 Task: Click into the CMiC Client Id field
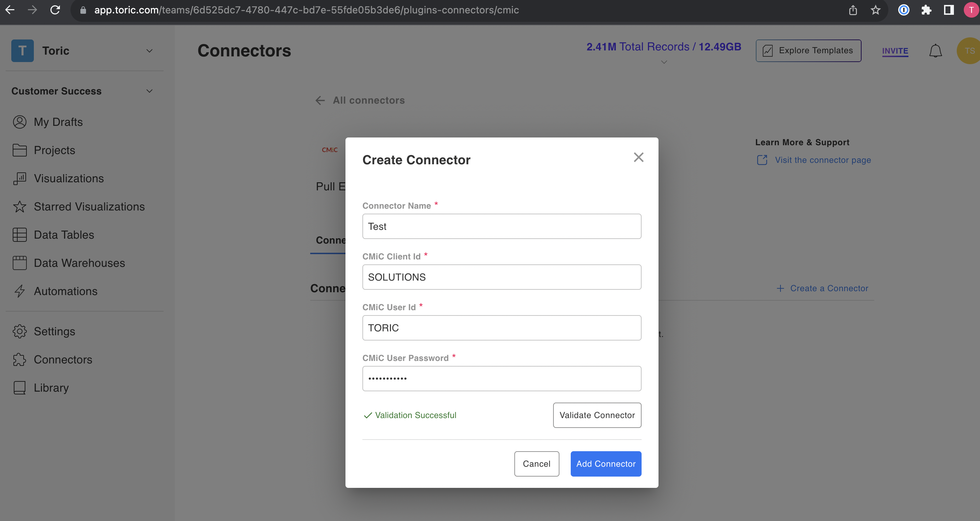(501, 277)
